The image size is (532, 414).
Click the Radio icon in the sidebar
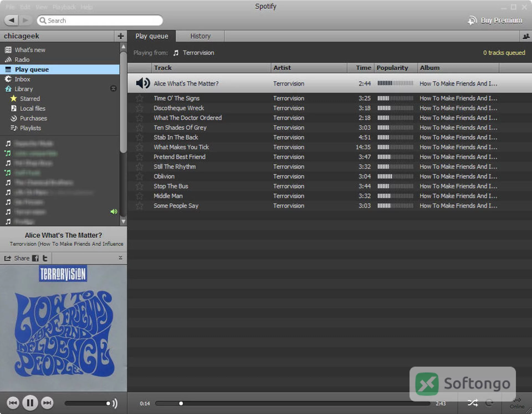click(x=8, y=60)
